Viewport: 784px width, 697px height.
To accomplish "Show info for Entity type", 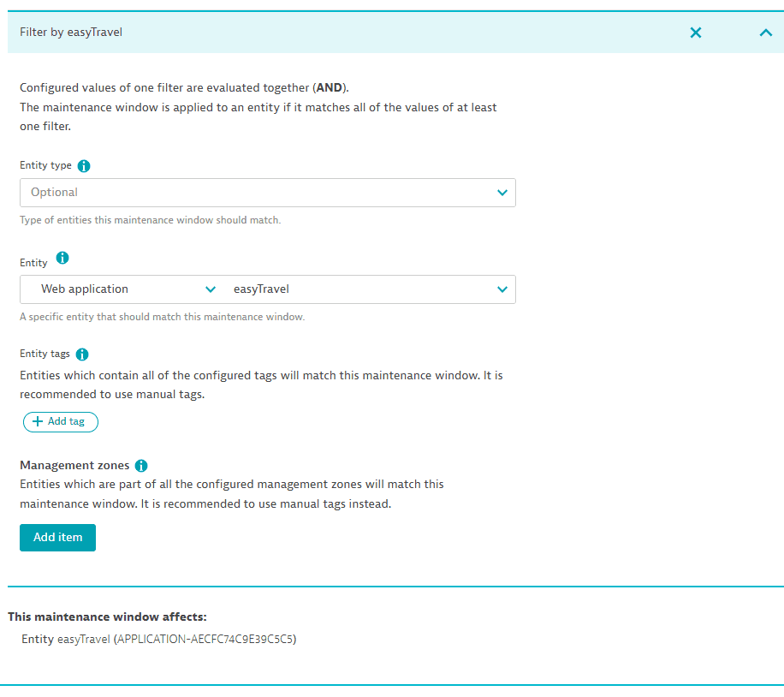I will pos(84,166).
